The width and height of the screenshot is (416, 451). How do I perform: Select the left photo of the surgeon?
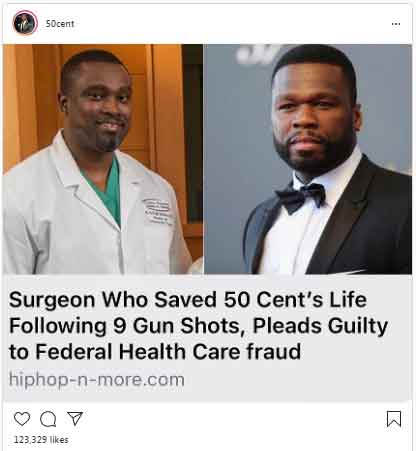pyautogui.click(x=103, y=159)
